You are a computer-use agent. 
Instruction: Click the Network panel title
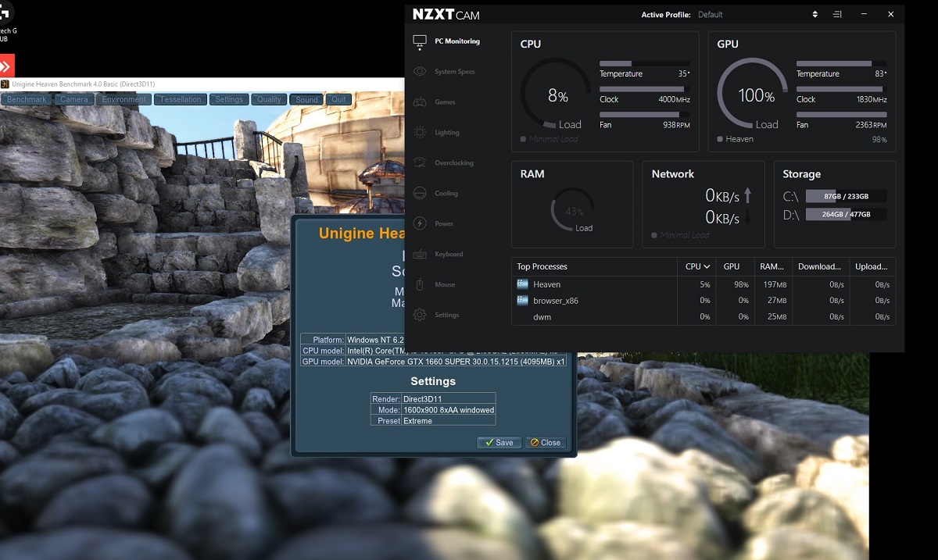[x=672, y=174]
